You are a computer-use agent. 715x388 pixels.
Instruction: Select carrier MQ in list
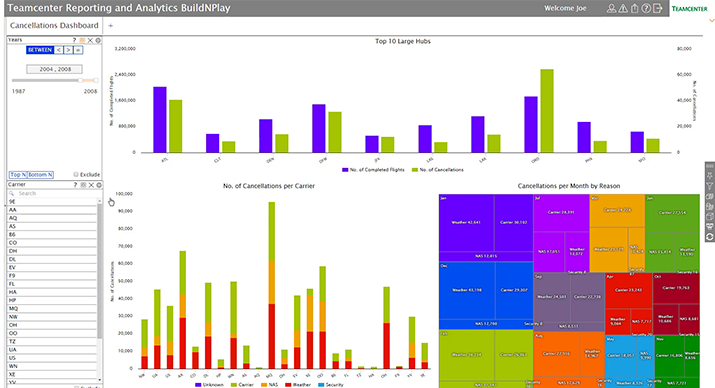[x=52, y=308]
